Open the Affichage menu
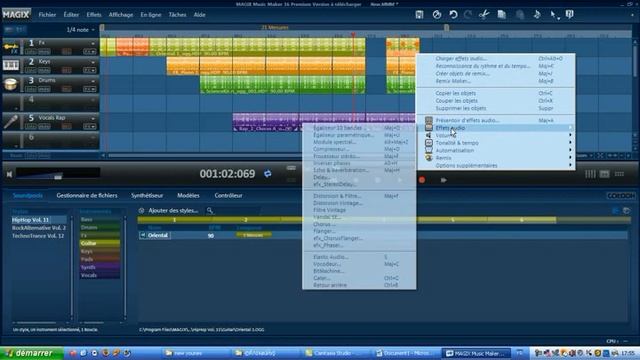This screenshot has height=360, width=640. [121, 15]
